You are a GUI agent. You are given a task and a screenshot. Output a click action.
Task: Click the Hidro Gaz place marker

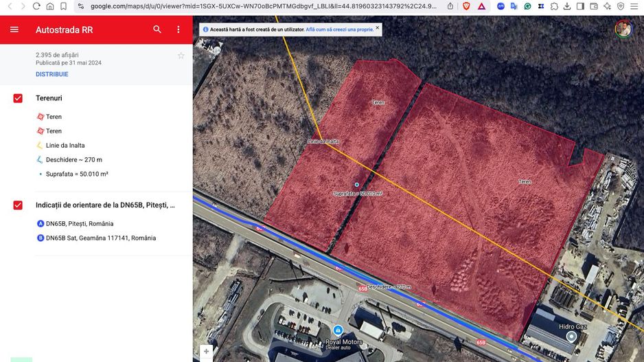571,337
